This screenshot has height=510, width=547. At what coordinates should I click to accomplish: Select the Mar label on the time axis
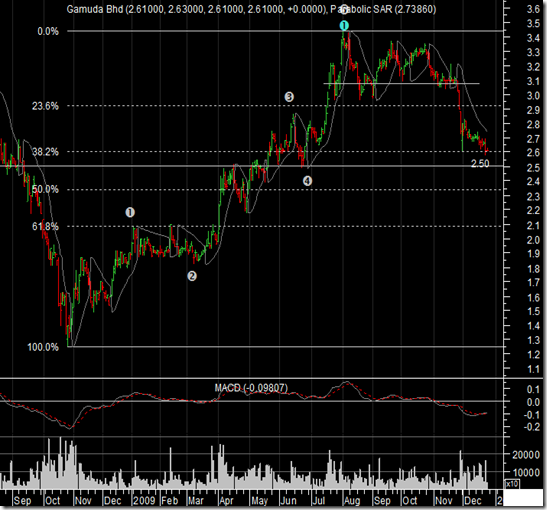coord(196,501)
